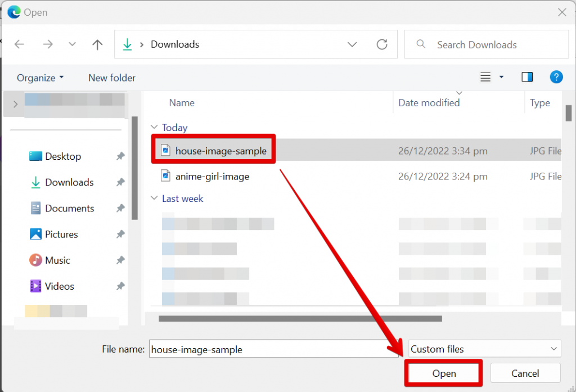The image size is (576, 392).
Task: Click the Cancel button
Action: click(525, 373)
